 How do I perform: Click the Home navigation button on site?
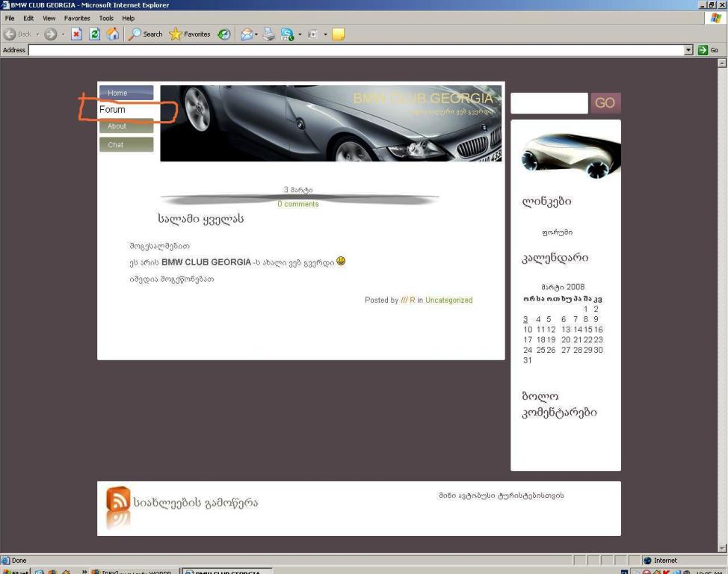pos(126,93)
